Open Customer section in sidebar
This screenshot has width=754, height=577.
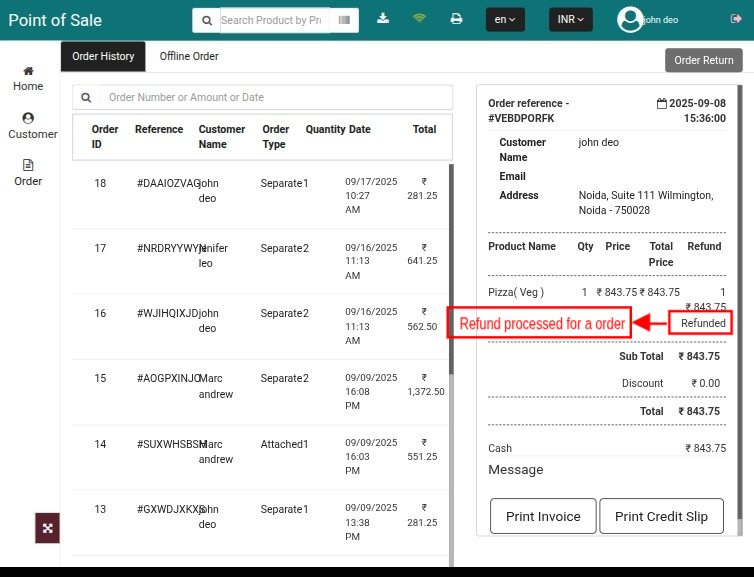(32, 126)
